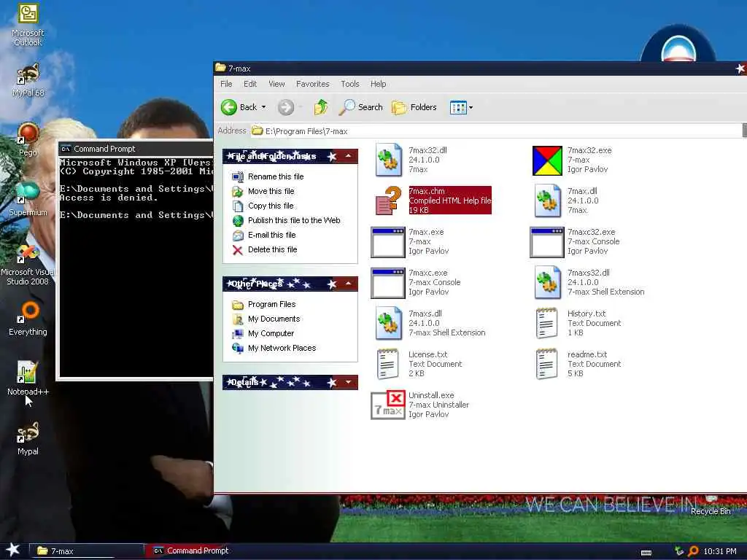Click the orange magnifier tray icon
The width and height of the screenshot is (747, 560).
click(693, 551)
